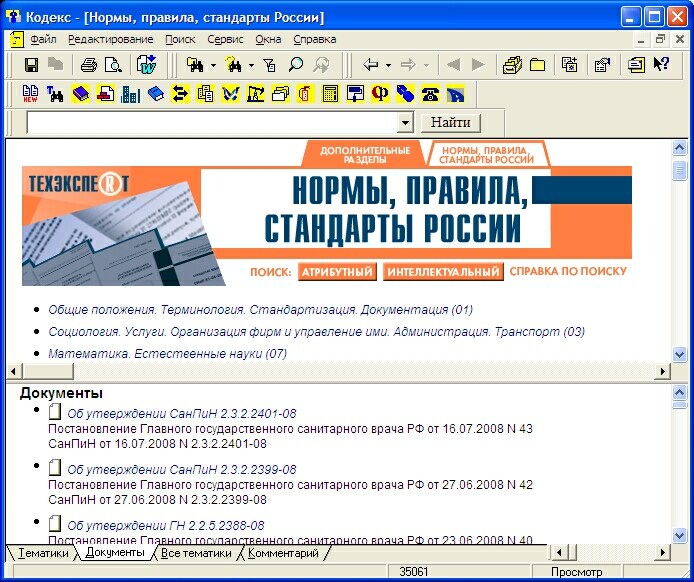Click the properties checklist icon in toolbar
694x582 pixels.
(x=602, y=65)
